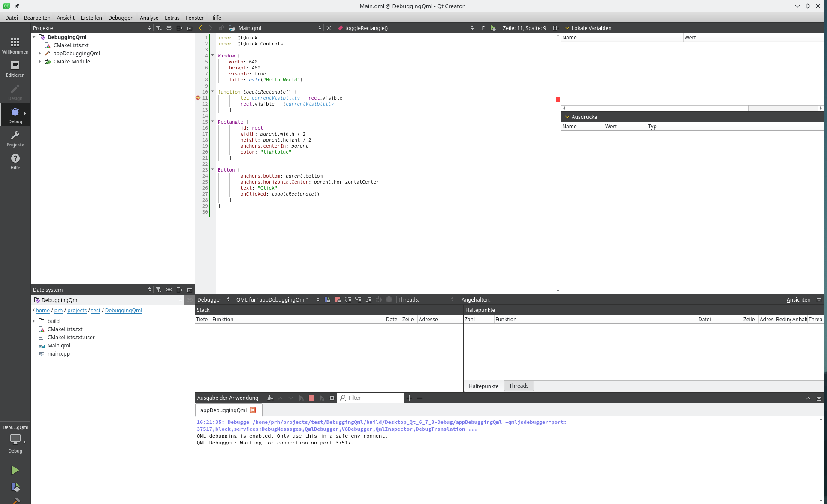Open the Analyse menu
The height and width of the screenshot is (504, 827).
point(149,18)
